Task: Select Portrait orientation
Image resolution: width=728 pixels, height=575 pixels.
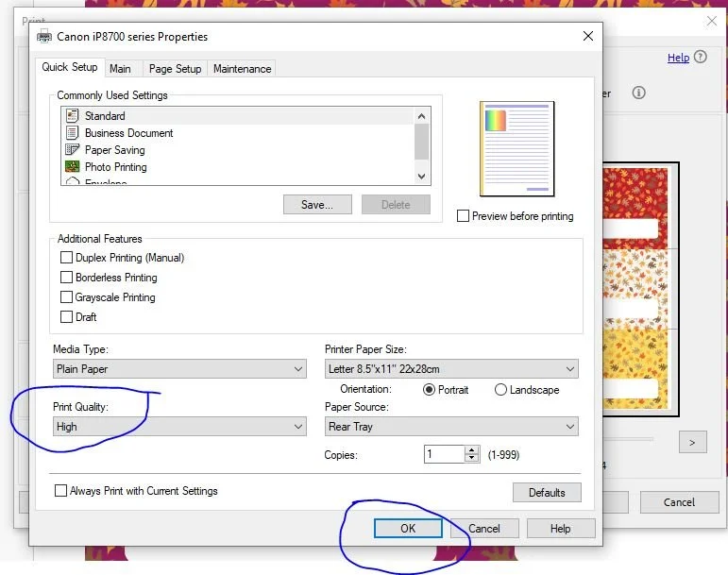Action: click(429, 390)
